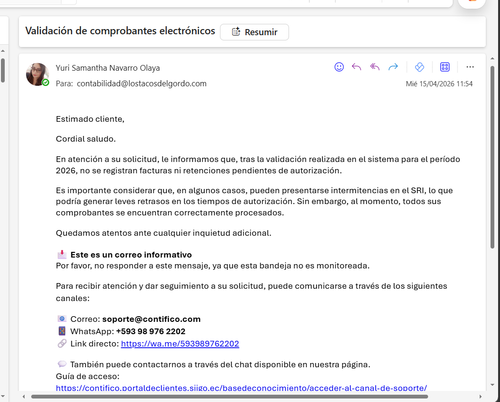Open the emoji reaction picker

pyautogui.click(x=339, y=67)
